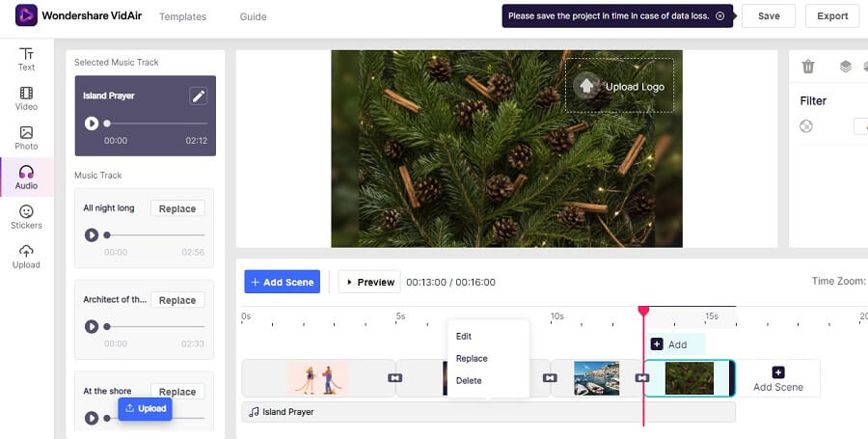Click the filter circle icon under Filter

pos(806,126)
